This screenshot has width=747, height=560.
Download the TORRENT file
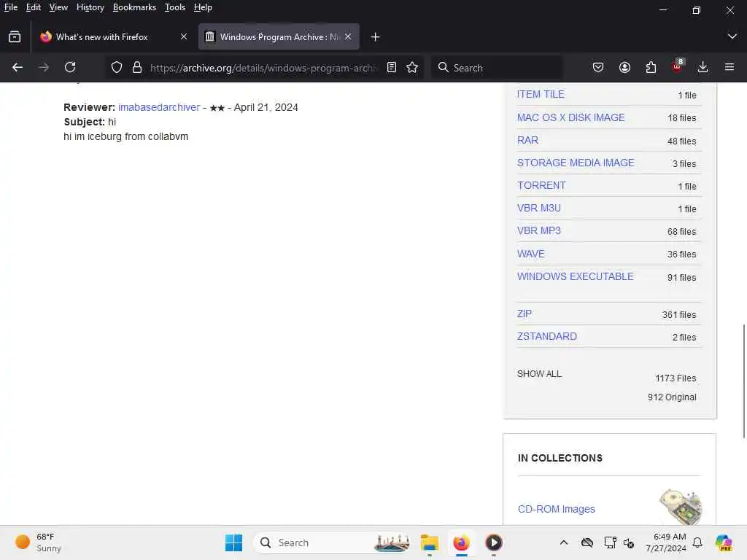click(541, 185)
